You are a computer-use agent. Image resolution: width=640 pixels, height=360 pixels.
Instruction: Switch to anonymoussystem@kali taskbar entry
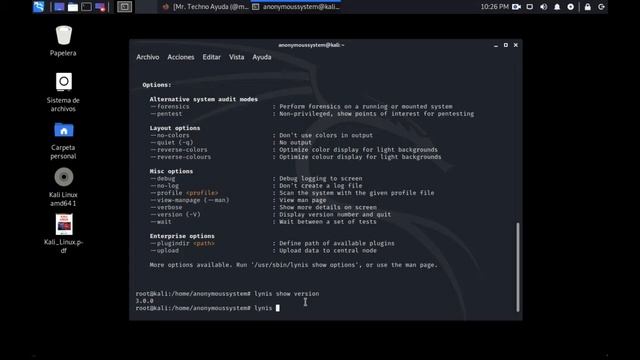coord(296,7)
